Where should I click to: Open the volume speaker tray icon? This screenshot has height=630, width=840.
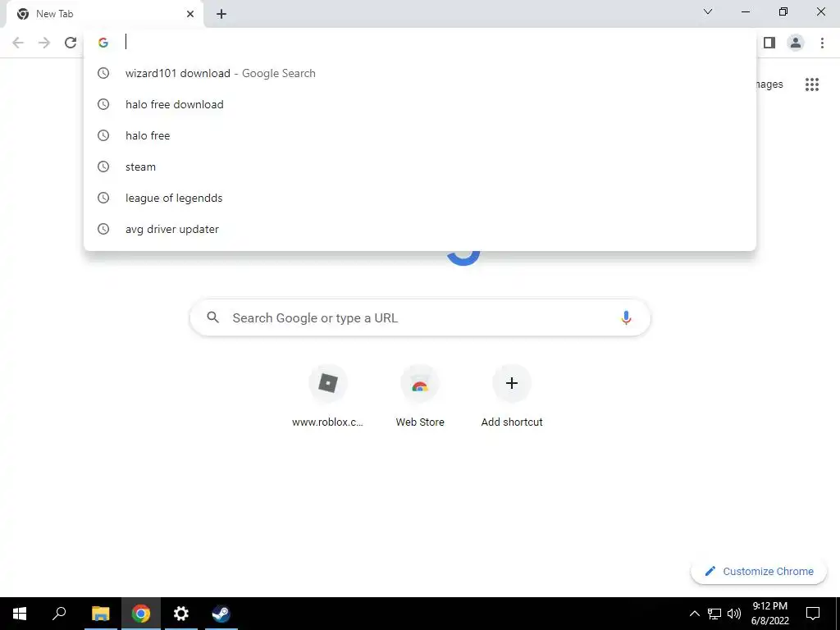pos(734,614)
